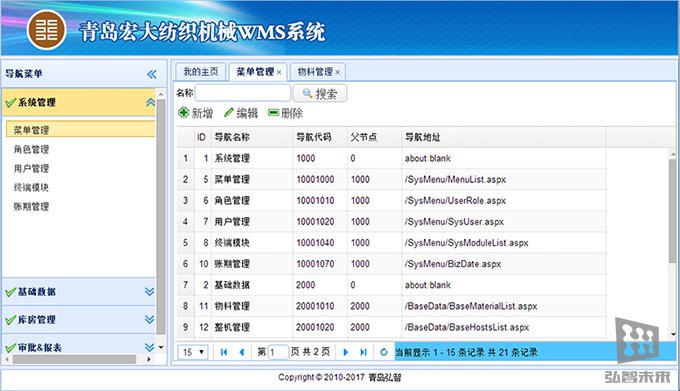This screenshot has height=391, width=680.
Task: Switch to the 我的主页 tab
Action: 201,72
